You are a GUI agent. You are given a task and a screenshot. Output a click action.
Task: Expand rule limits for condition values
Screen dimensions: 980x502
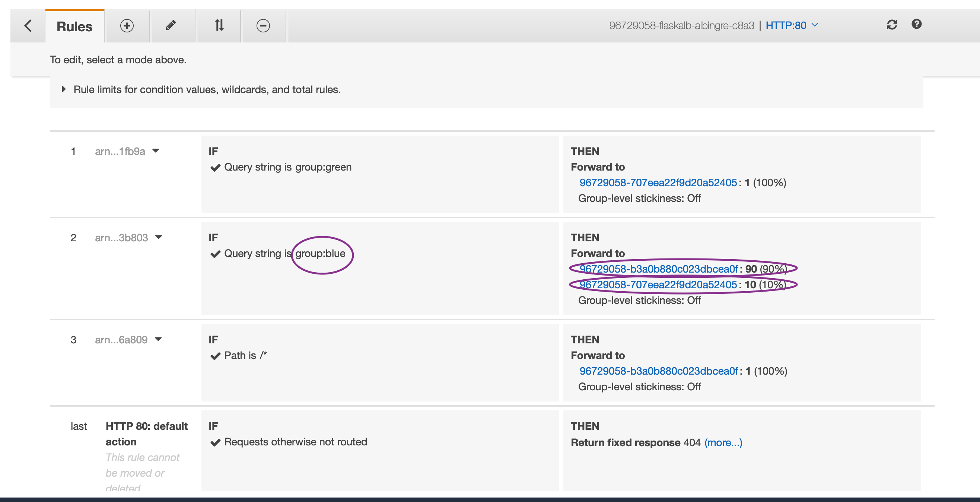pos(64,89)
